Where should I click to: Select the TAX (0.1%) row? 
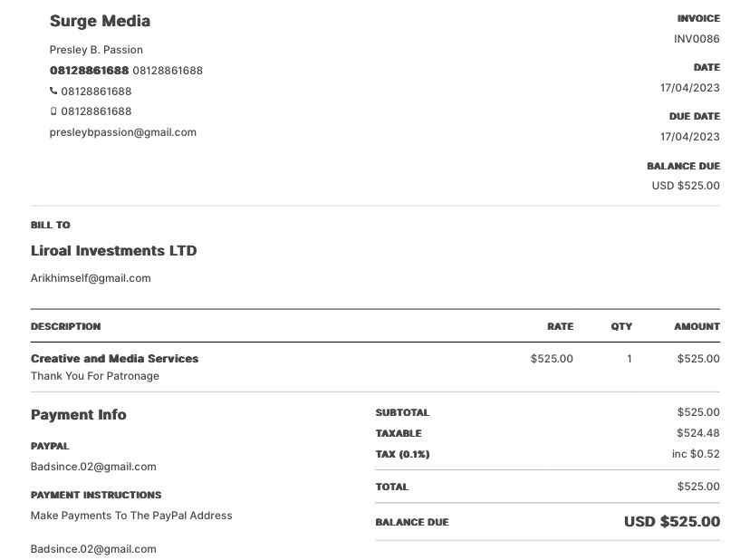[x=402, y=454]
